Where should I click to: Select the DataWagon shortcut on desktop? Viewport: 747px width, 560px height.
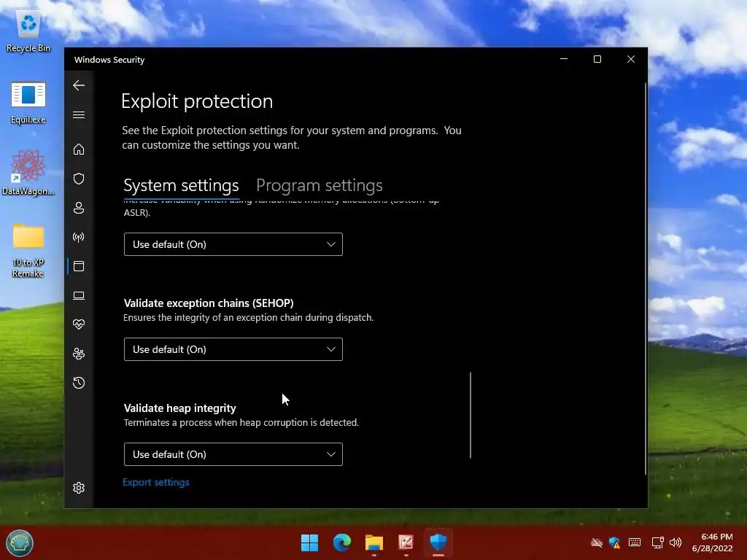pos(28,172)
